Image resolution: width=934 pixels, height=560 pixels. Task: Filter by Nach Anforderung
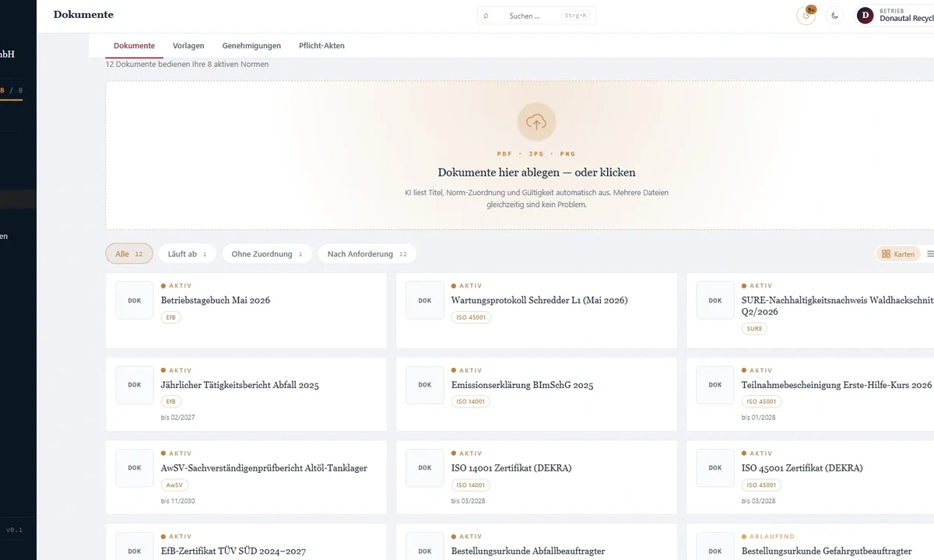pos(367,254)
